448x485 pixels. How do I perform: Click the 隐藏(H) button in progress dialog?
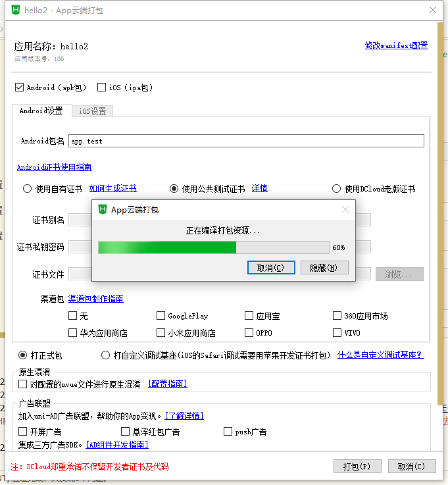[x=324, y=268]
